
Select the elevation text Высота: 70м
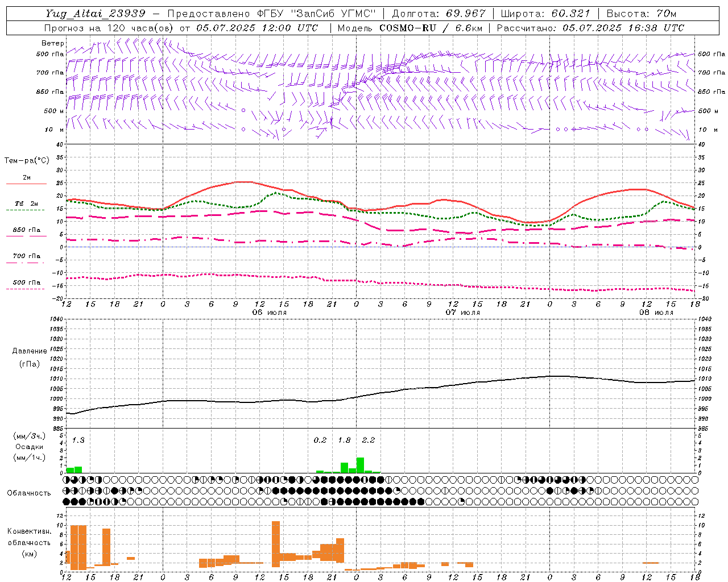pyautogui.click(x=641, y=14)
